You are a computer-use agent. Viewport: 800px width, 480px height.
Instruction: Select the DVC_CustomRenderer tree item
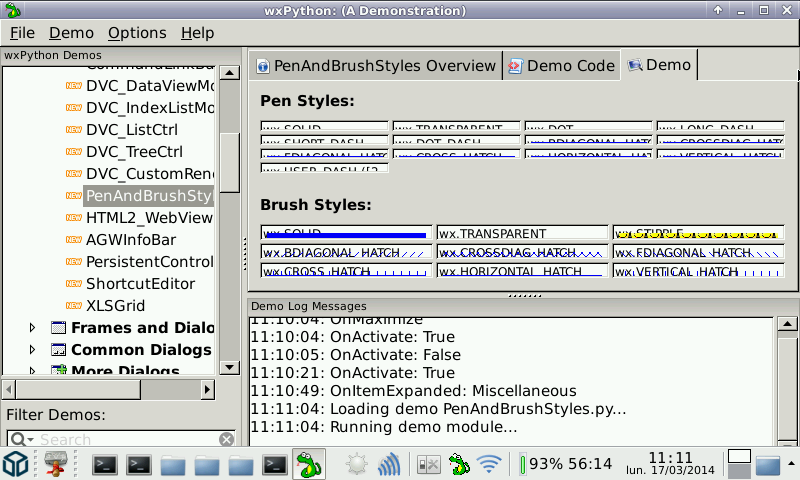point(150,173)
